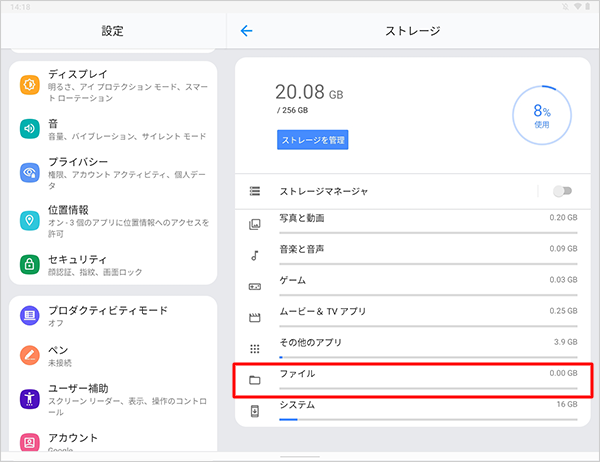Tap photos and videos image icon
The height and width of the screenshot is (462, 600).
[255, 224]
